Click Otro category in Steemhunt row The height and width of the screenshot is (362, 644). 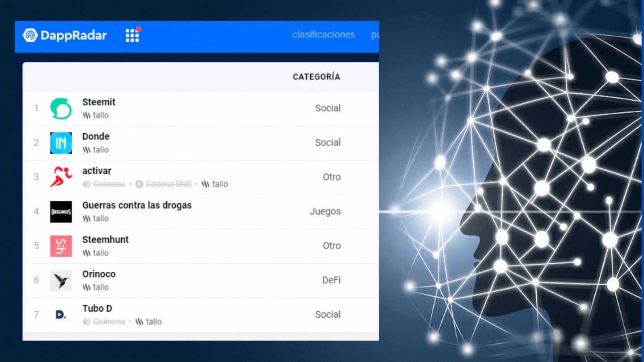click(x=332, y=246)
